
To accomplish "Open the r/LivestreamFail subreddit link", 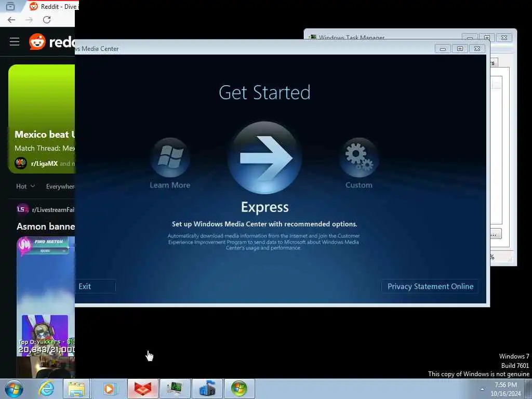I will (x=54, y=210).
